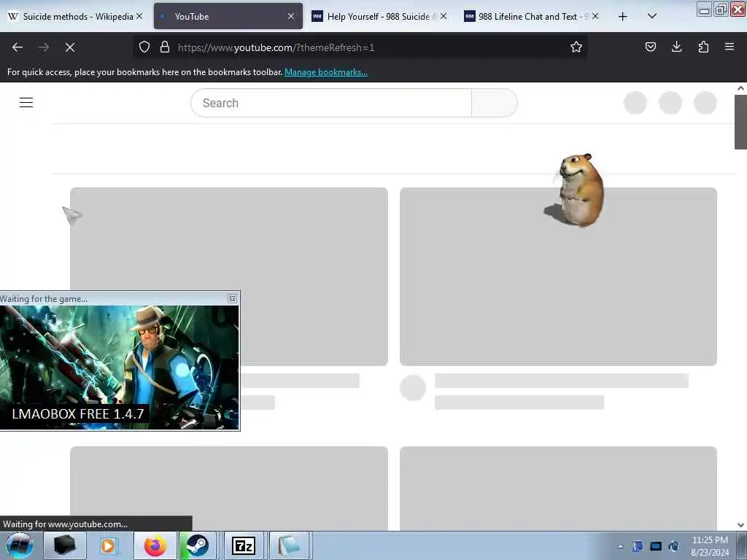Stop loading the page with the X button
The image size is (747, 560).
[70, 47]
